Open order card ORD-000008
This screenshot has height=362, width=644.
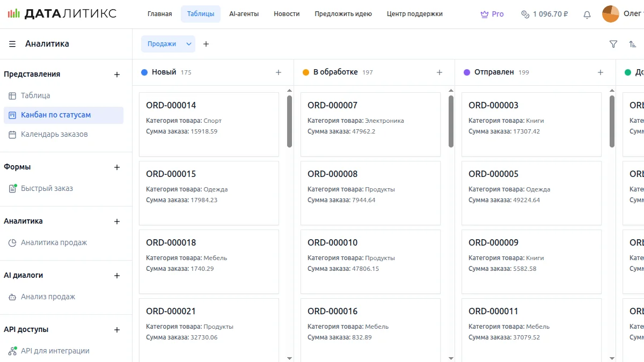coord(370,193)
